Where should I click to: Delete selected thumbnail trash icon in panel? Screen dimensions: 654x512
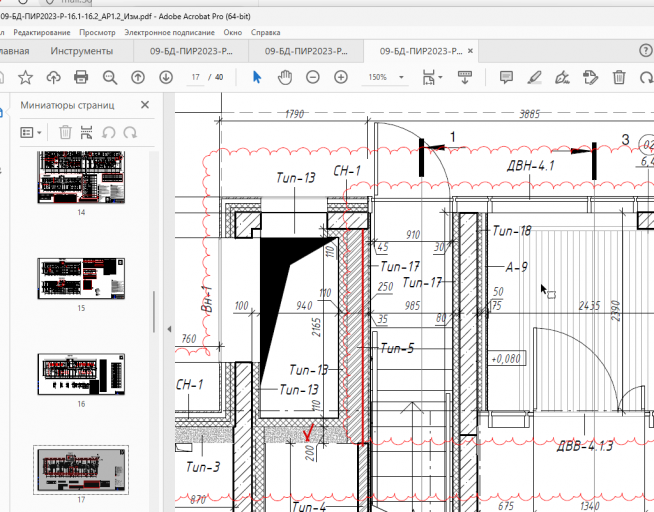65,133
